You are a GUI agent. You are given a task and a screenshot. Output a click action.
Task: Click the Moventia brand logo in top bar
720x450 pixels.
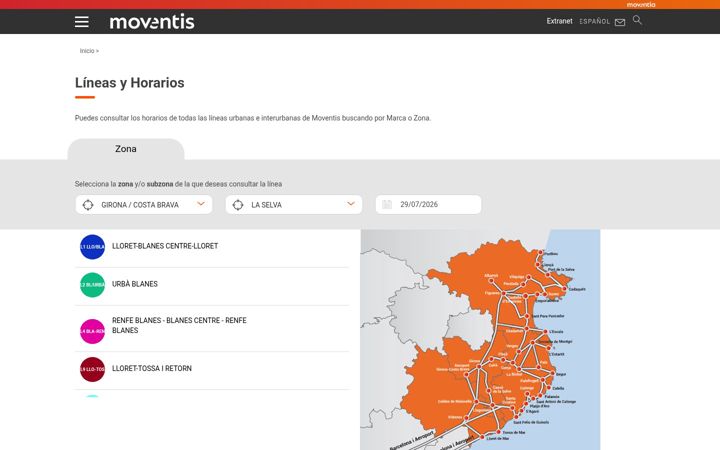tap(641, 5)
